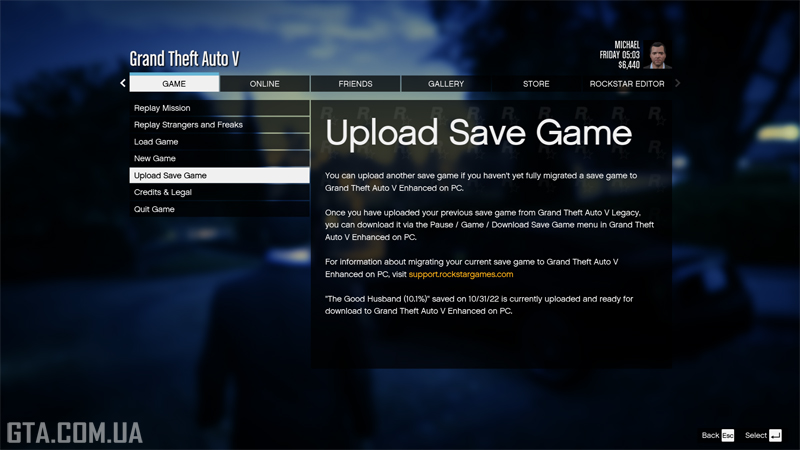The width and height of the screenshot is (800, 450).
Task: Click the "The Good Husband (10.1%)" save text
Action: point(378,299)
